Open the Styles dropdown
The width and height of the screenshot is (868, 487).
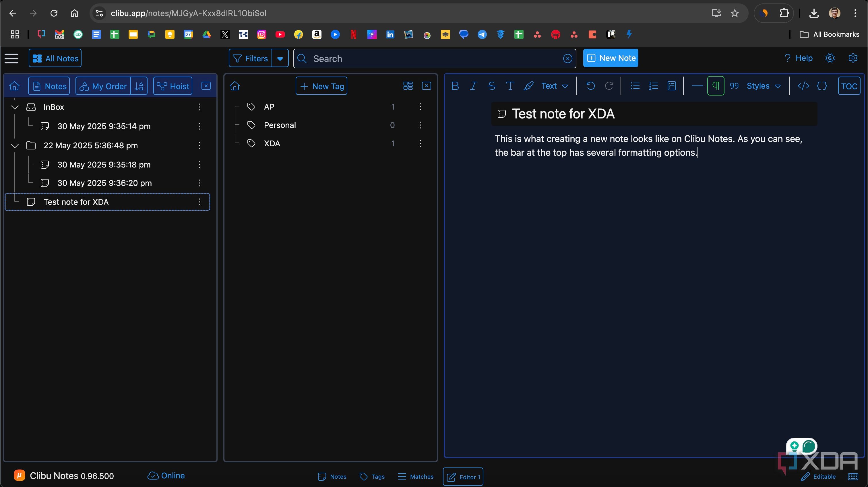click(763, 86)
